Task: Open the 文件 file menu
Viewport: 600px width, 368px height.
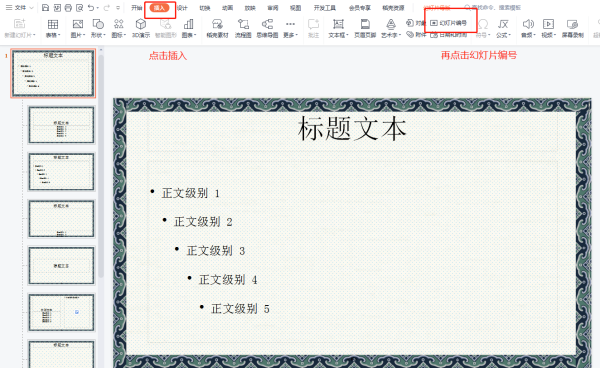Action: (x=19, y=8)
